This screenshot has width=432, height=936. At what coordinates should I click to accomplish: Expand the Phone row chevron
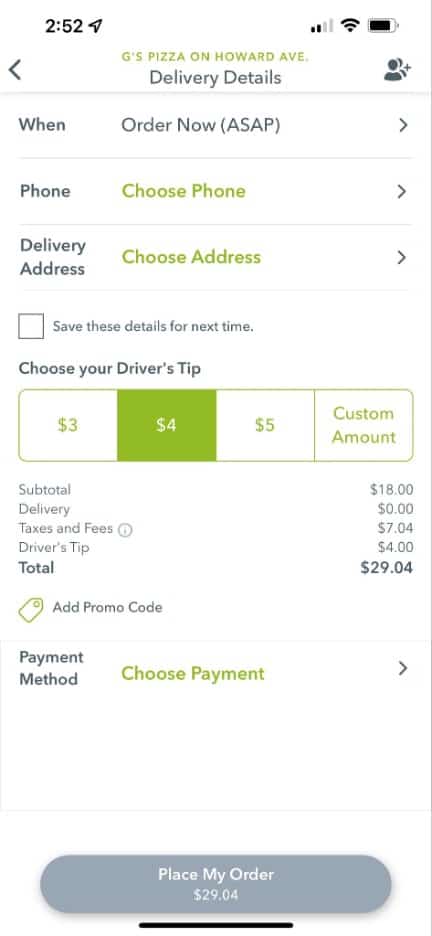402,192
